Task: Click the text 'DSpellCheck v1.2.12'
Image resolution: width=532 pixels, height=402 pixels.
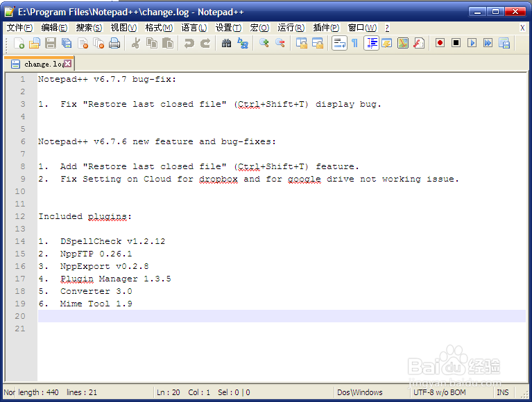Action: (x=112, y=241)
